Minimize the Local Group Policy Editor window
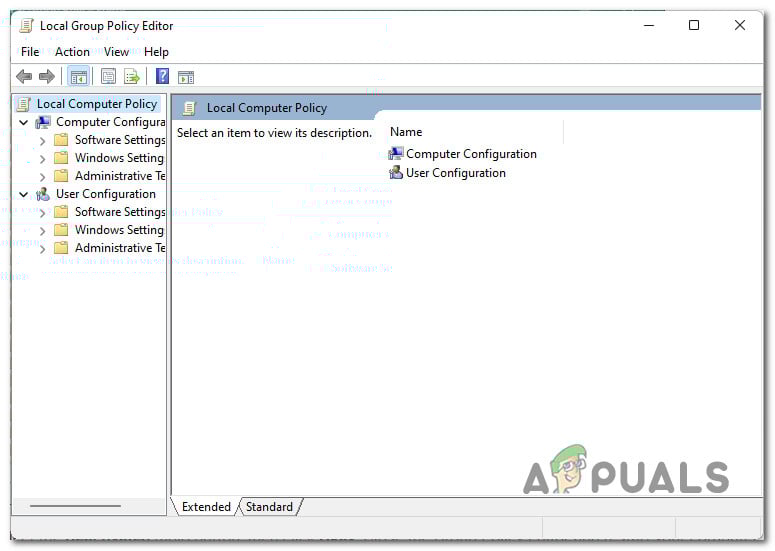The image size is (775, 551). point(649,25)
